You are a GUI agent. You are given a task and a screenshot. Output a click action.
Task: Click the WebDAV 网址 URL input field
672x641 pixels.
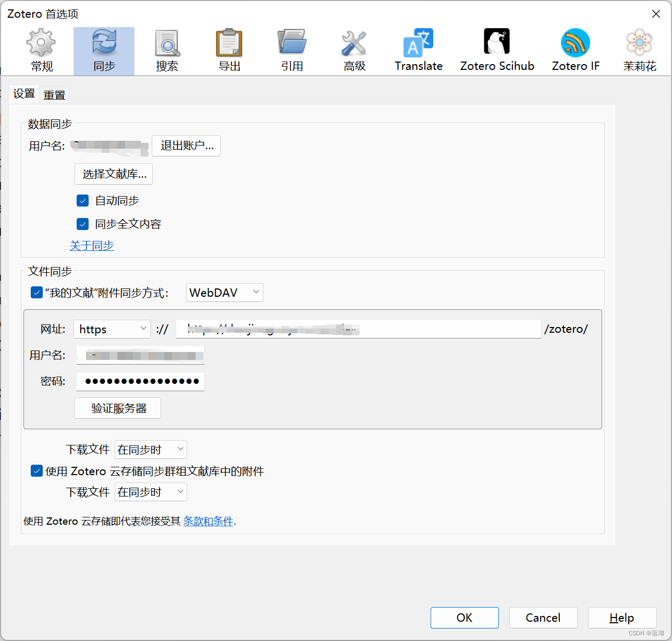359,329
